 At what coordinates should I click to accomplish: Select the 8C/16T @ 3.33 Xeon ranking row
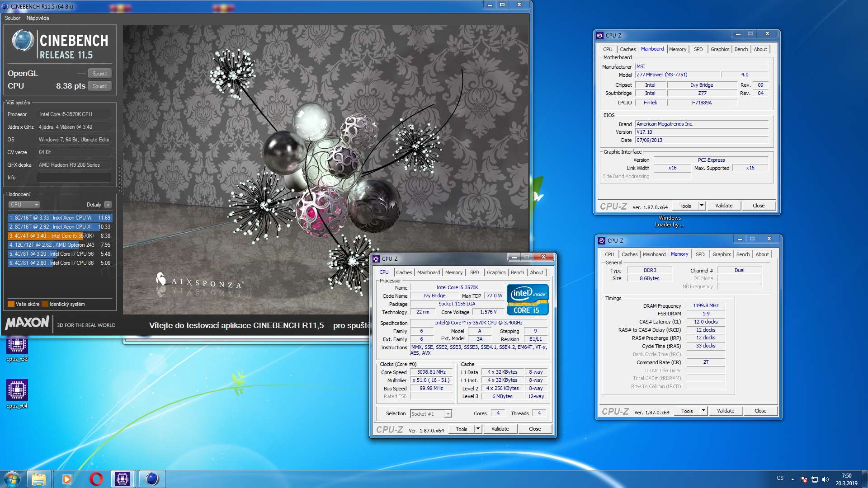pyautogui.click(x=60, y=218)
